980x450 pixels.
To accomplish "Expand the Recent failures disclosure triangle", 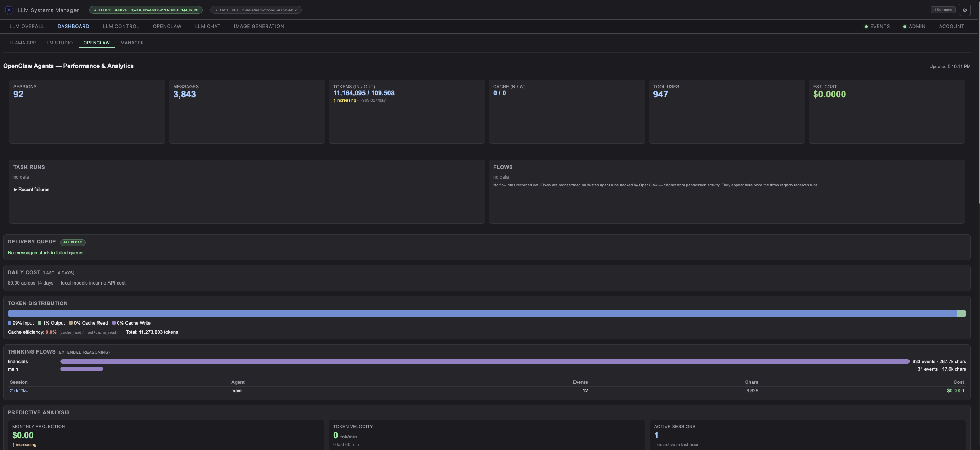I will [15, 190].
